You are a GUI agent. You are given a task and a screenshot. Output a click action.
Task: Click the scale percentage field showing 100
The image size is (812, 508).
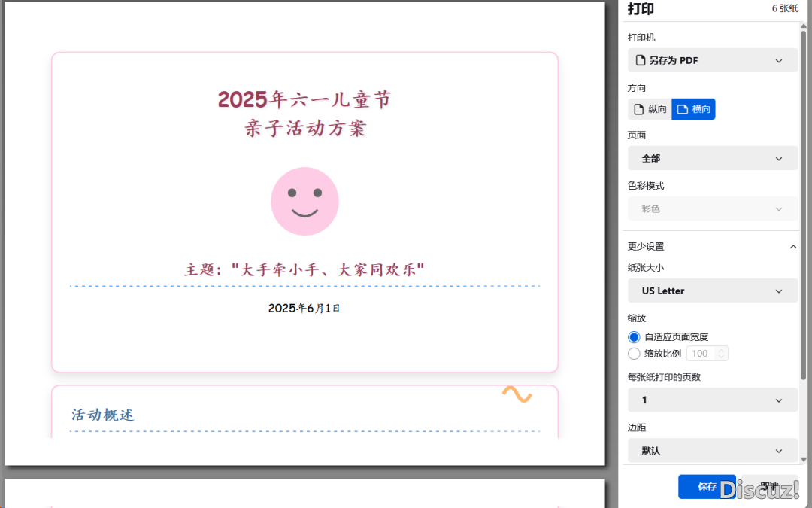[700, 354]
